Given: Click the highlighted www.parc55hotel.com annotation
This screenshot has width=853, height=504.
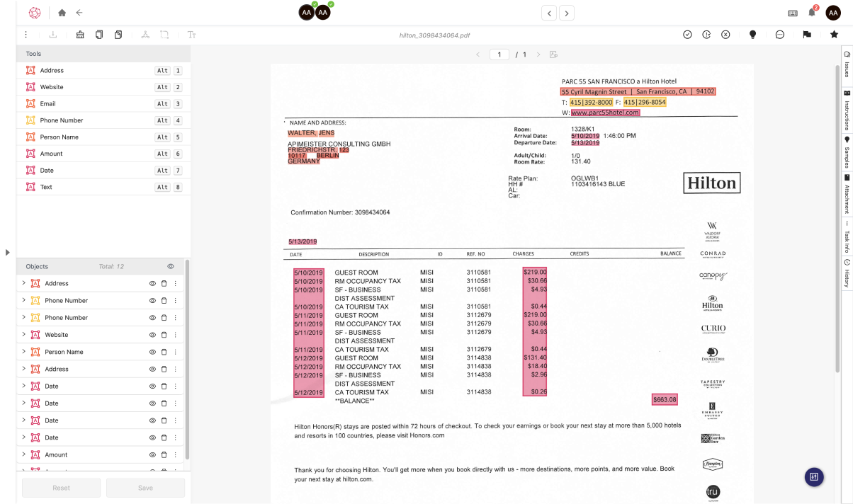Looking at the screenshot, I should point(605,113).
